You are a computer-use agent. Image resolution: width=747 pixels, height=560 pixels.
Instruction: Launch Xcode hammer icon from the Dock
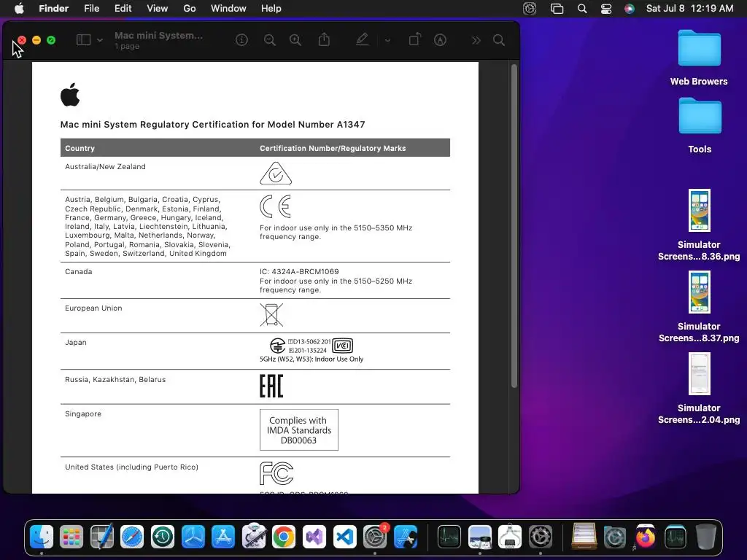406,537
